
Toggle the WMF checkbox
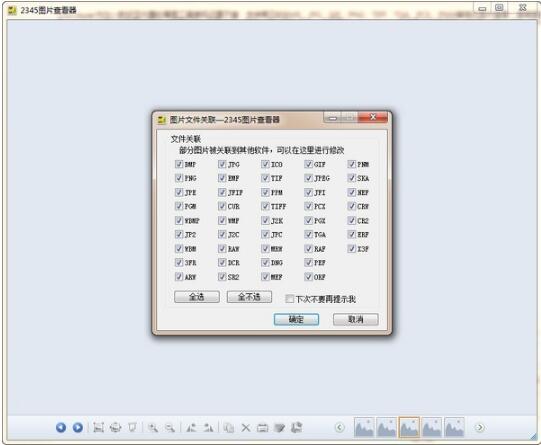222,220
